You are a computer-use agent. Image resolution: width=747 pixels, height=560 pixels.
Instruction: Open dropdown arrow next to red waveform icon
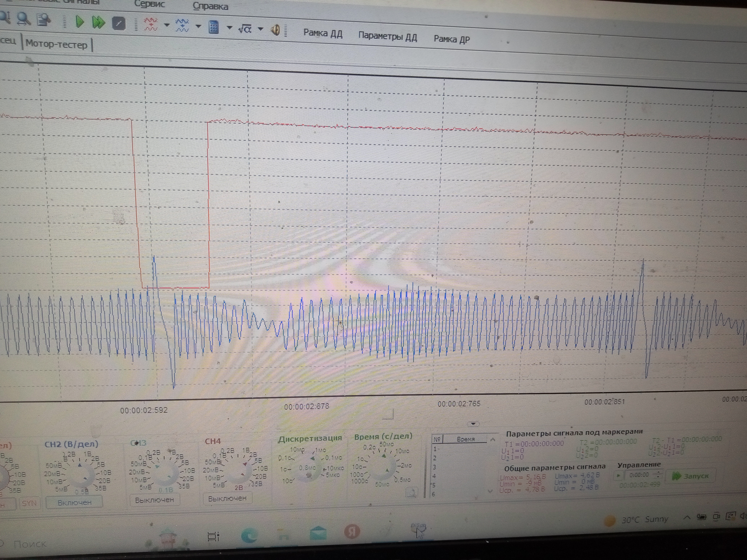pyautogui.click(x=166, y=25)
